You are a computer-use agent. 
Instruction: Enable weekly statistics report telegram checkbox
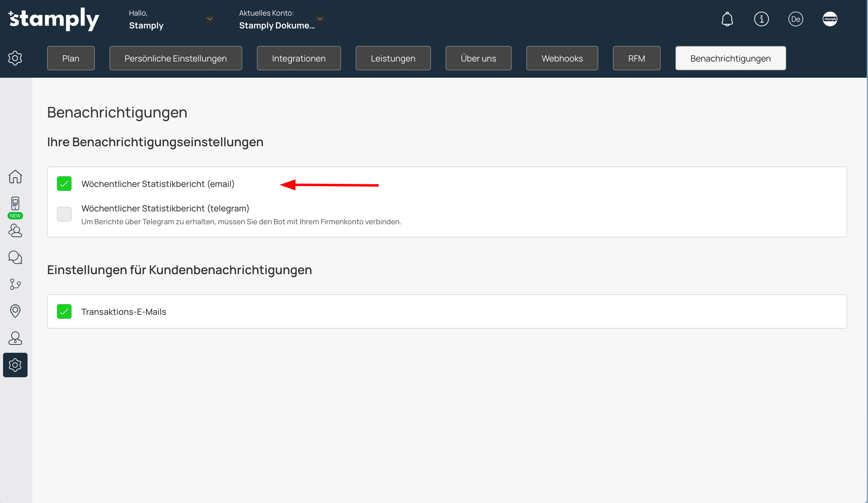(64, 214)
